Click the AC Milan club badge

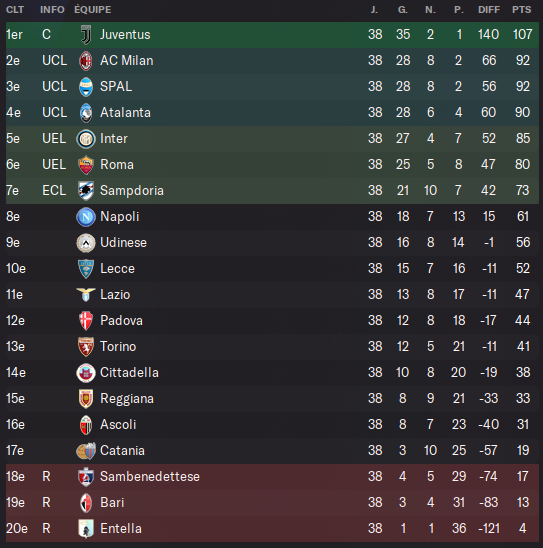[86, 61]
